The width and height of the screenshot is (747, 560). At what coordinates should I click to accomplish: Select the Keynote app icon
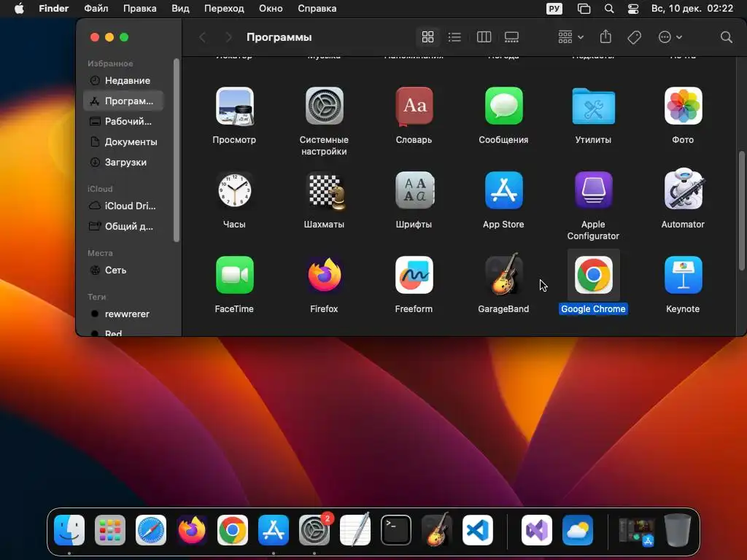pos(683,275)
